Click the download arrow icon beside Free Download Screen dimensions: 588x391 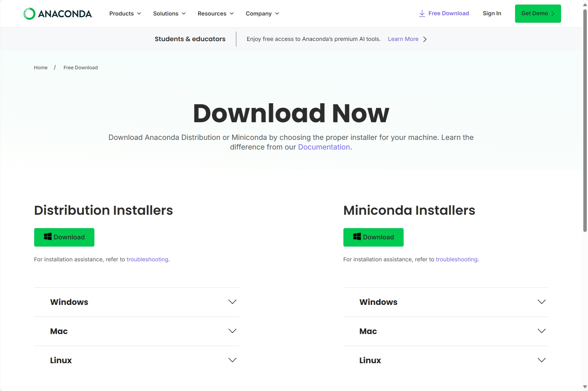point(422,13)
